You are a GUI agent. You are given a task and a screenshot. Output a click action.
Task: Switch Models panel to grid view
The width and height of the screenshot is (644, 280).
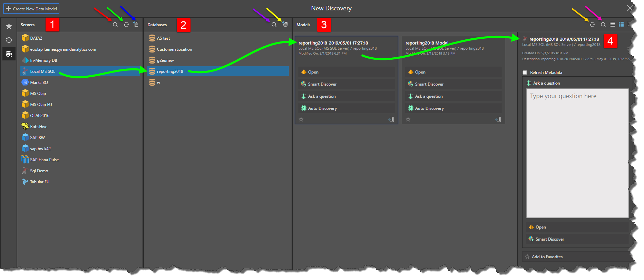pos(621,25)
